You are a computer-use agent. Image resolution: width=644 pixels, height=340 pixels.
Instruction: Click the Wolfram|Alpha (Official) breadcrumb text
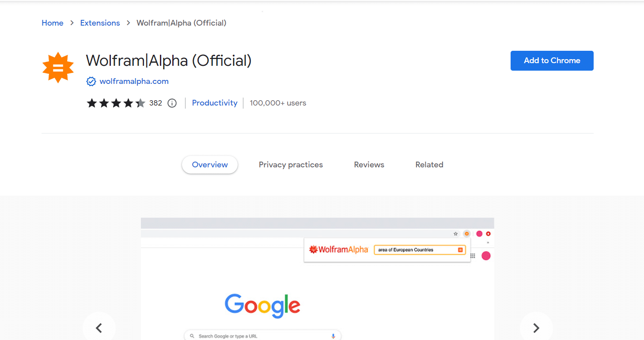[182, 23]
